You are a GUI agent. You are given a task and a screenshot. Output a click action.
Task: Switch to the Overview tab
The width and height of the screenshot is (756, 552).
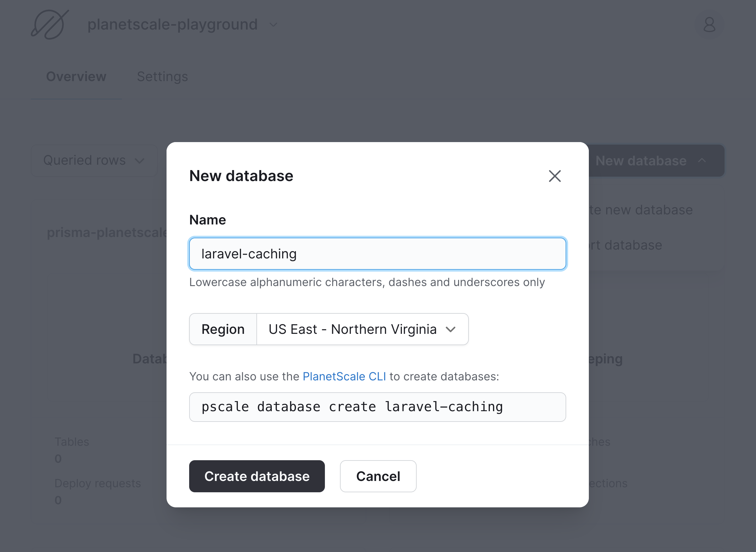coord(76,76)
